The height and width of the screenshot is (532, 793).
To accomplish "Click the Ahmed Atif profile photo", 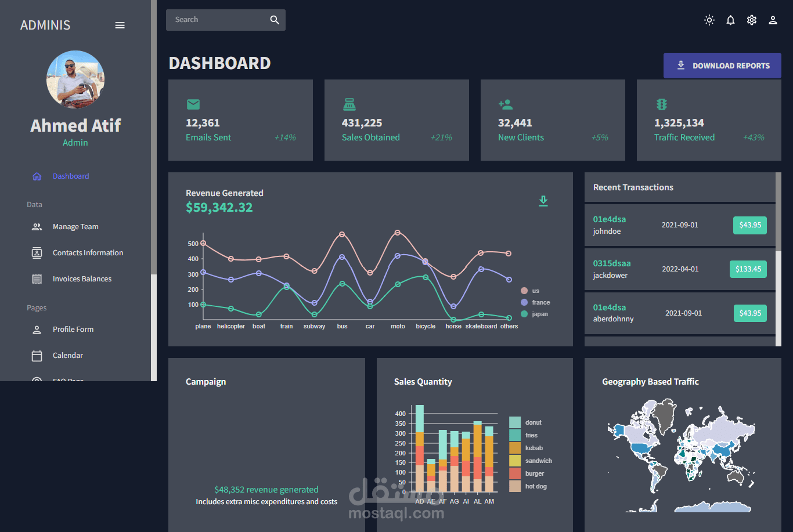I will (x=75, y=79).
